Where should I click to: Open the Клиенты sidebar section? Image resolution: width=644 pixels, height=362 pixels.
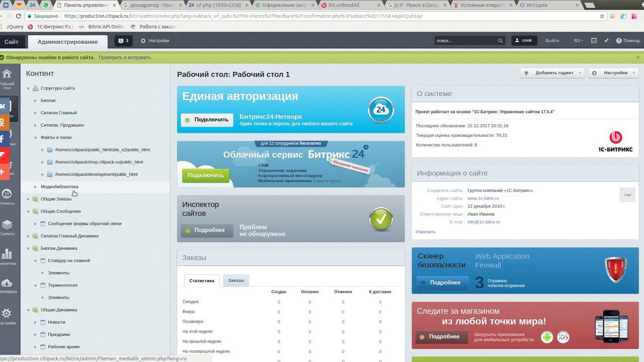(7, 197)
